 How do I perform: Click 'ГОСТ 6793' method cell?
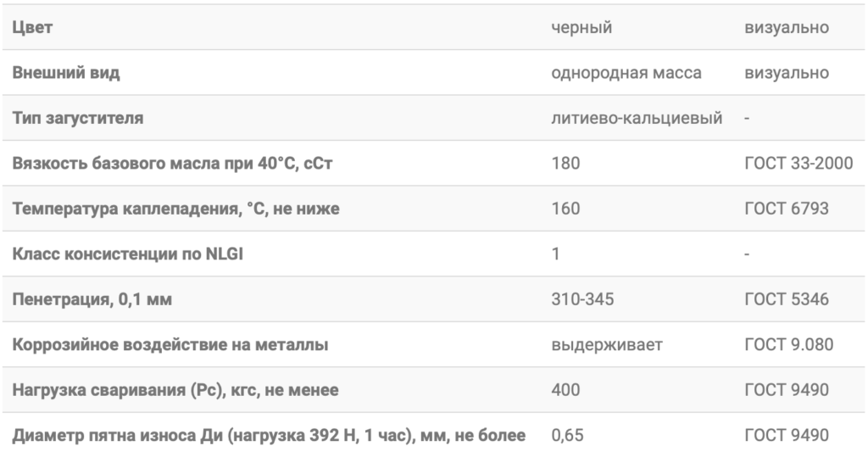click(787, 209)
